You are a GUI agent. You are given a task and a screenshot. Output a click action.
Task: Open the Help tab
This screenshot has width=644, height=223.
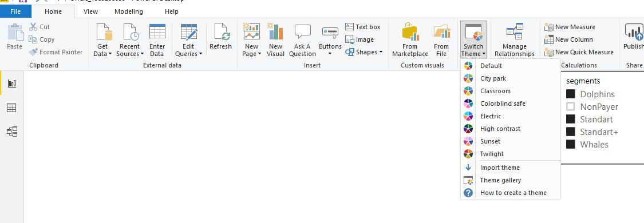click(x=172, y=11)
